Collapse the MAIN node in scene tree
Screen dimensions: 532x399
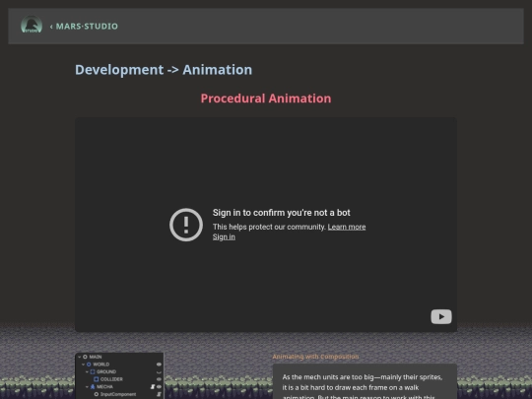pyautogui.click(x=80, y=357)
